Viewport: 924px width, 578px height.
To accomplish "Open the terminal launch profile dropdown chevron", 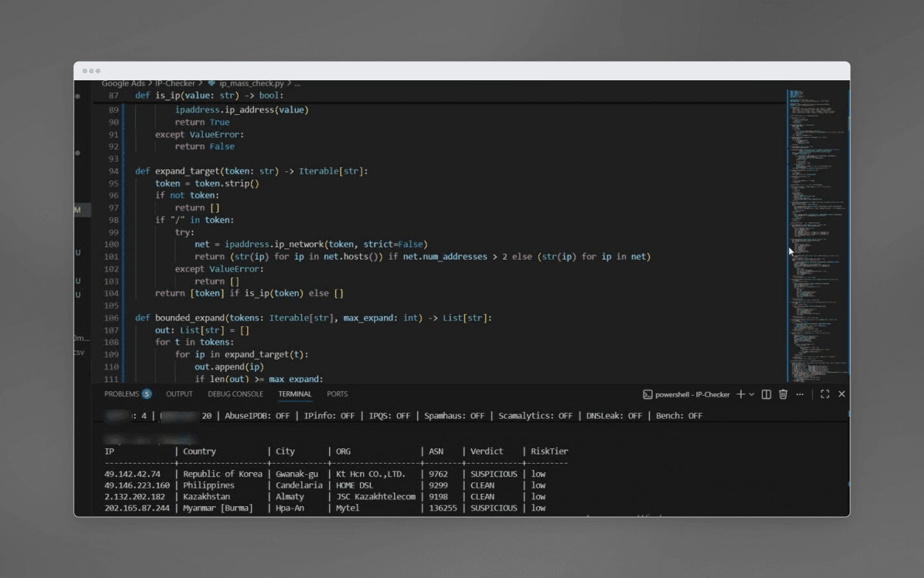I will tap(751, 394).
